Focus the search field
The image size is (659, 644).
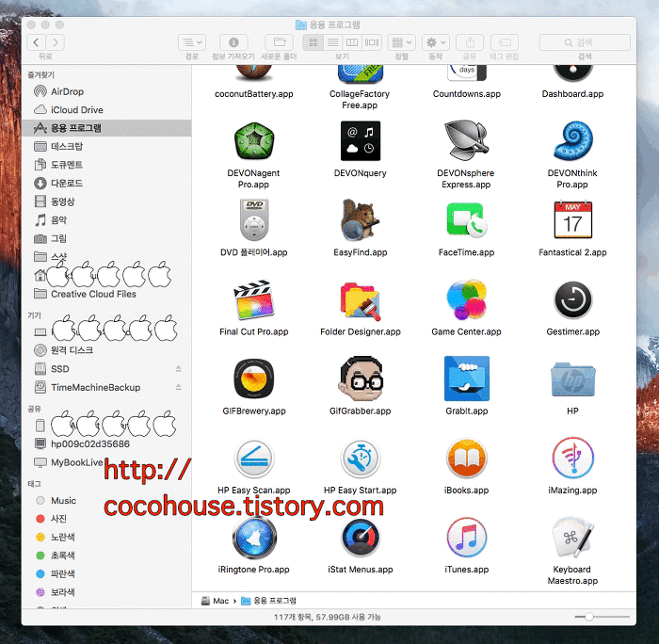coord(585,42)
